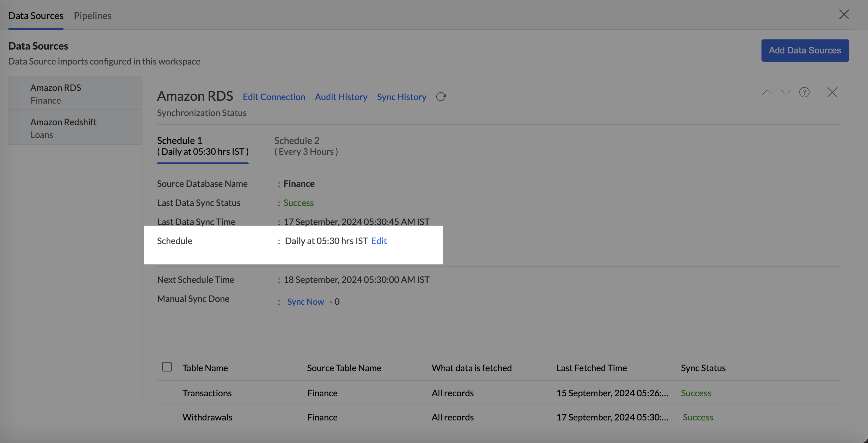The width and height of the screenshot is (868, 443).
Task: Open the Audit History link
Action: 341,97
